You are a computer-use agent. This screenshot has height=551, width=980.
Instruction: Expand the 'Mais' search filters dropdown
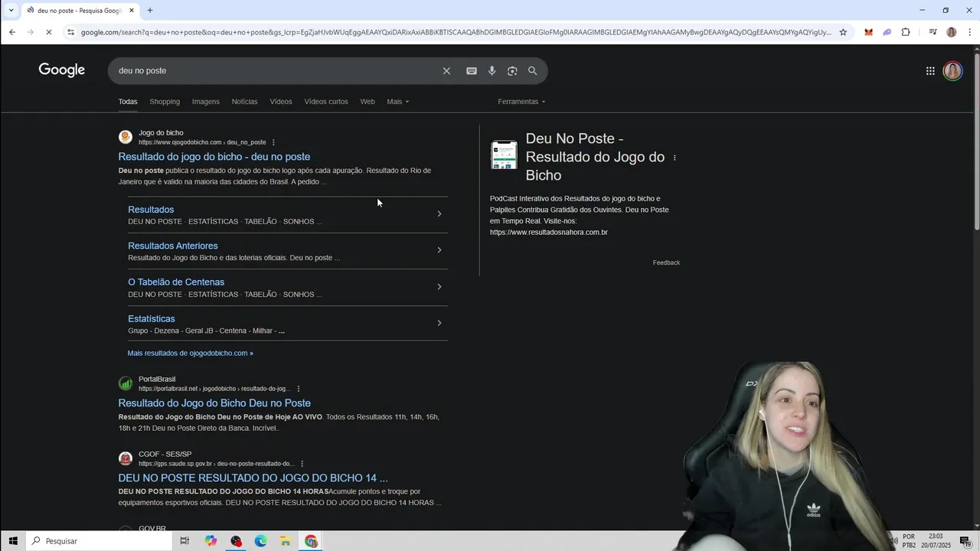point(398,102)
